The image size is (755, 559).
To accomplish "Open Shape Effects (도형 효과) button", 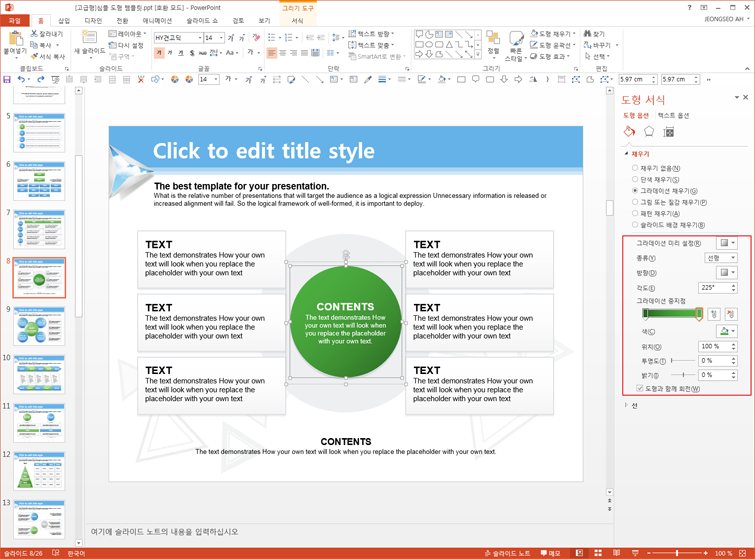I will 549,56.
